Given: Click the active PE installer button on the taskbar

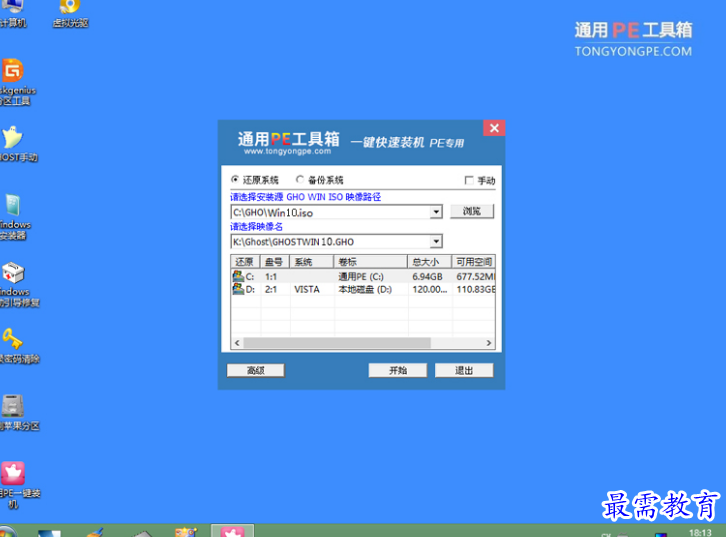Looking at the screenshot, I should click(232, 531).
